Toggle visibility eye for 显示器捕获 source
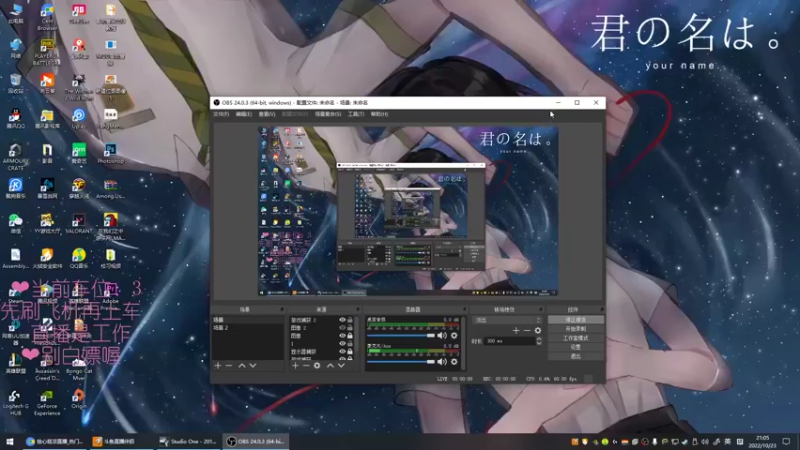 point(342,352)
